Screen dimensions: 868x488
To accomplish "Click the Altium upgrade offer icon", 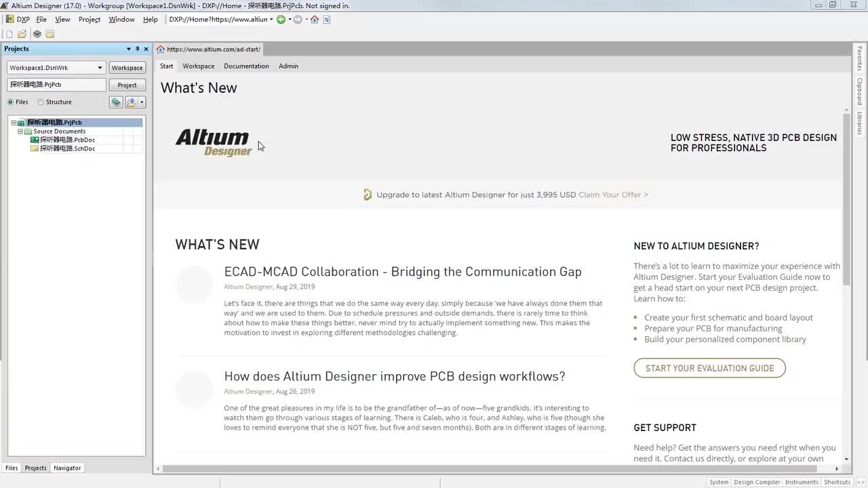I will click(367, 195).
